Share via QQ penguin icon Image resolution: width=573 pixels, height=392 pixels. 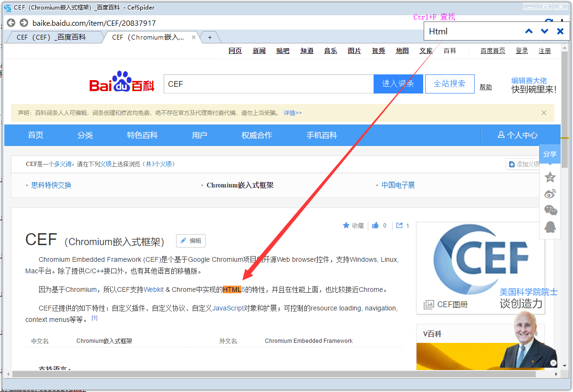coord(550,227)
